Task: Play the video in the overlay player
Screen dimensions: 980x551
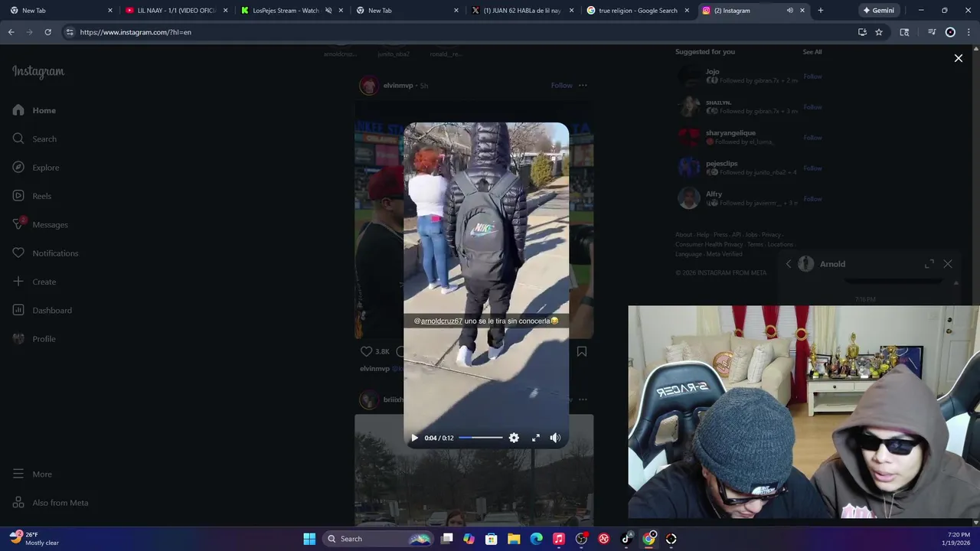Action: pyautogui.click(x=414, y=438)
